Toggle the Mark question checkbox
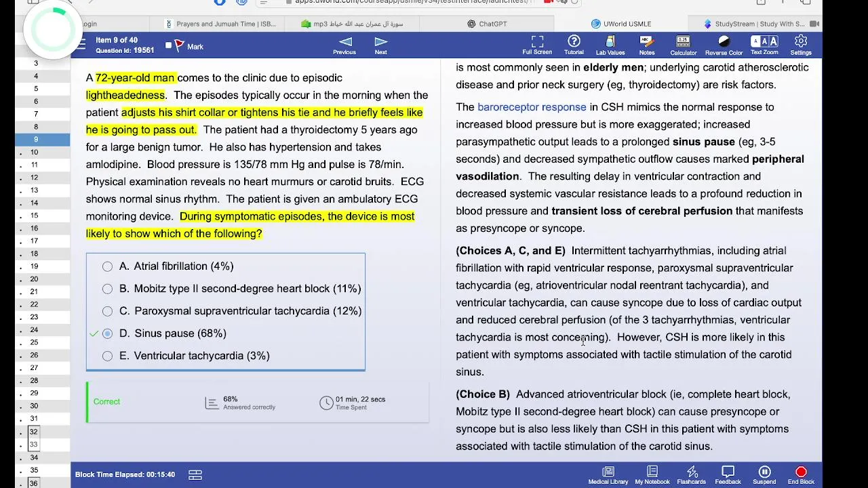Screen dimensions: 868x488 tap(169, 46)
